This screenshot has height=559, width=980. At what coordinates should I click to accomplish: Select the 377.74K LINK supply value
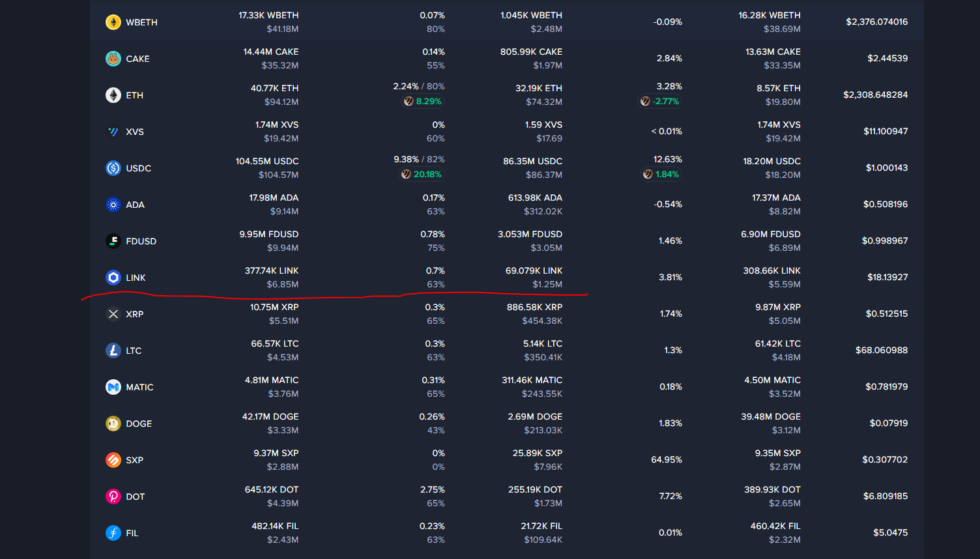(272, 270)
